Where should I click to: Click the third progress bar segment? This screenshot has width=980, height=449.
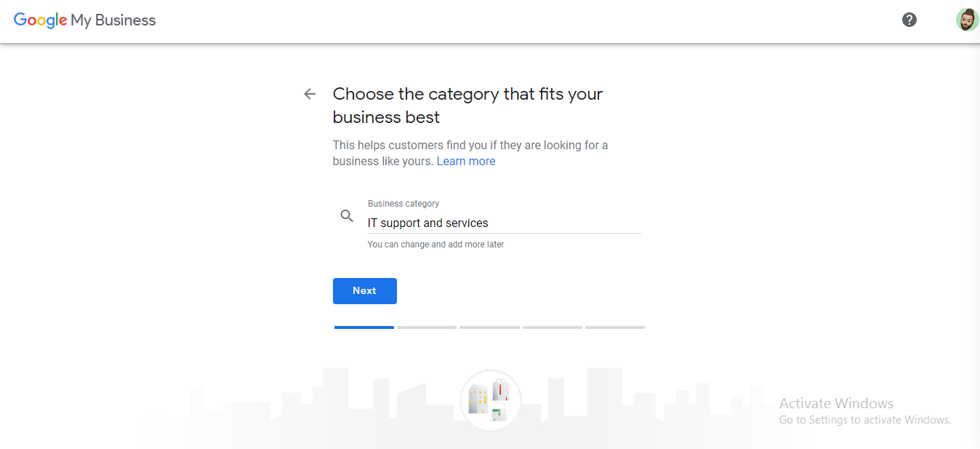click(489, 327)
